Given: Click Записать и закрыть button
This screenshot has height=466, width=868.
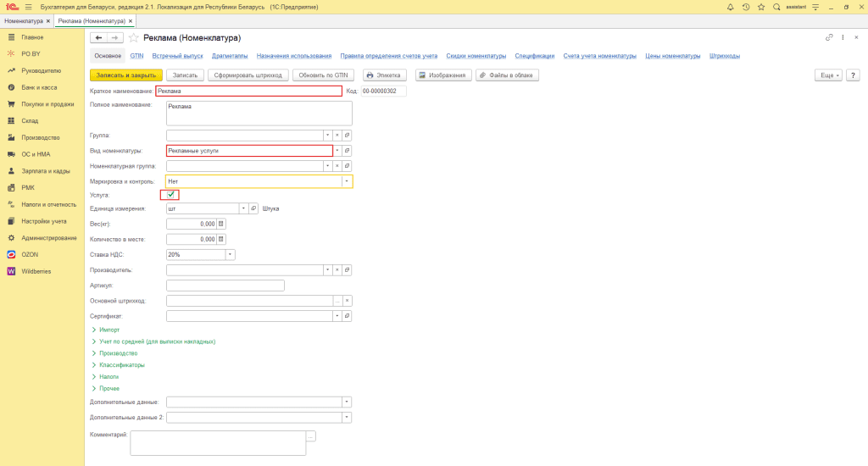Looking at the screenshot, I should point(125,75).
